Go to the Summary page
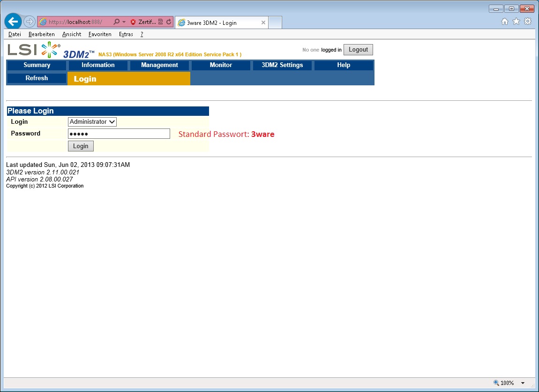The image size is (539, 392). [37, 65]
